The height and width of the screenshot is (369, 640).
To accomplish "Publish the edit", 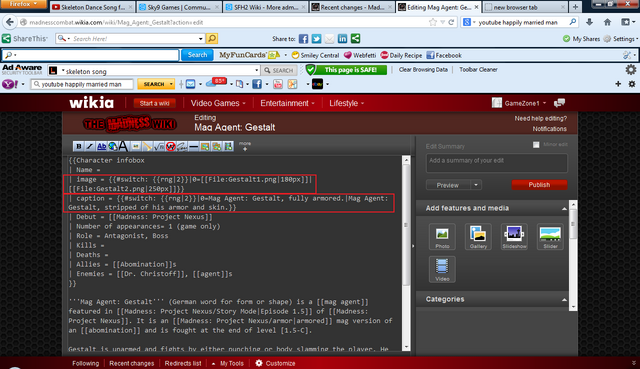I will tap(539, 185).
